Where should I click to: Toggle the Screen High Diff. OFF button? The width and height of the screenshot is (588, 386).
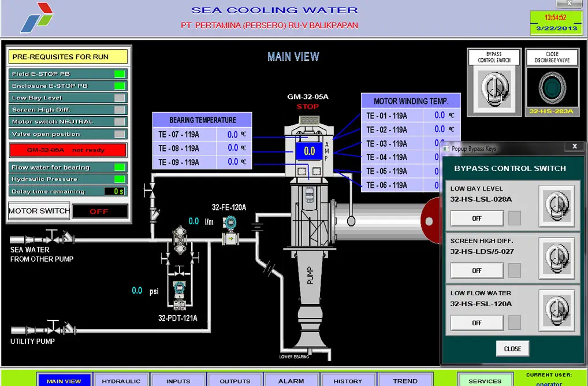coord(477,270)
